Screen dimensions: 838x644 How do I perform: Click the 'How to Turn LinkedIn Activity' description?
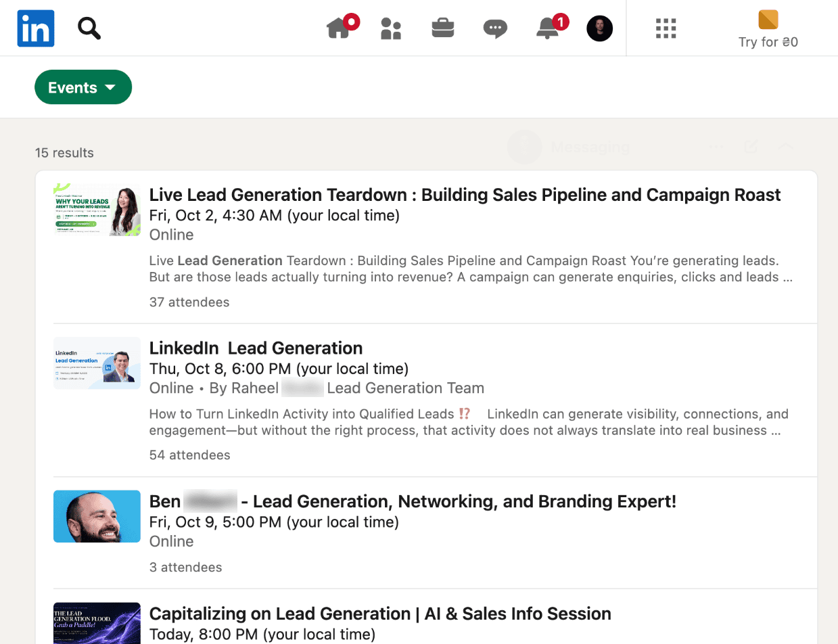(x=469, y=422)
